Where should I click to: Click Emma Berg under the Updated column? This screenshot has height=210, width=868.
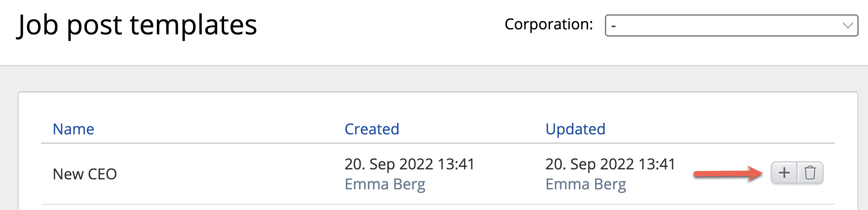pos(585,184)
